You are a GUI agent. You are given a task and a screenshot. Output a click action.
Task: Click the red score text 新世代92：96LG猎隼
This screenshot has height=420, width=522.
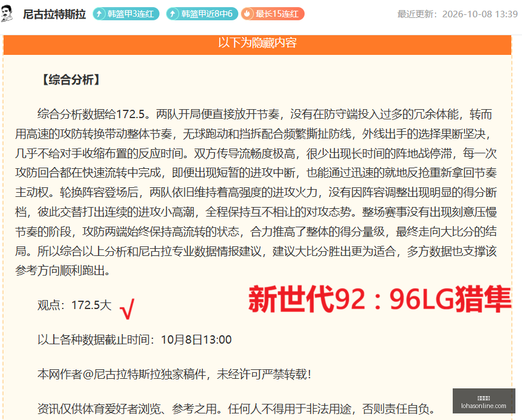click(x=379, y=299)
